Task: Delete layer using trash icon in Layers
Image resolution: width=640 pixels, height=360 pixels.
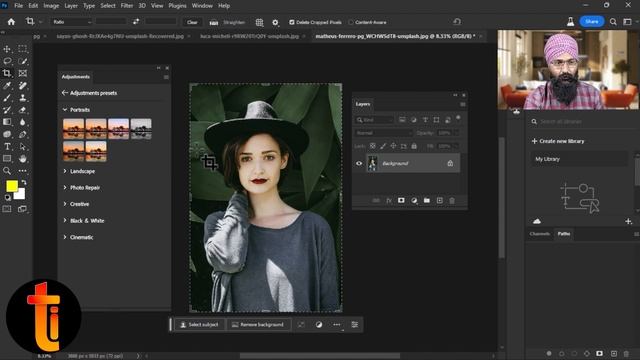Action: point(452,200)
